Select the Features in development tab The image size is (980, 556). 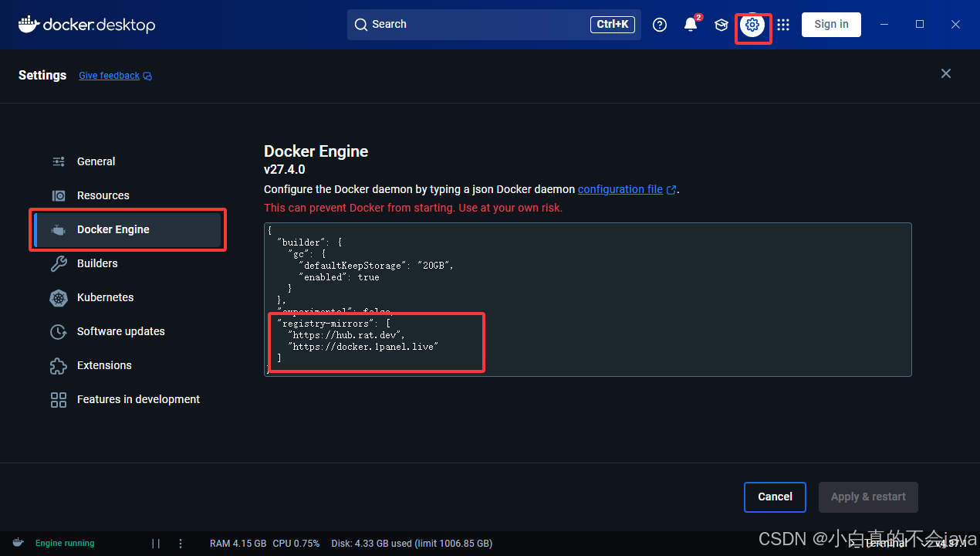coord(128,399)
